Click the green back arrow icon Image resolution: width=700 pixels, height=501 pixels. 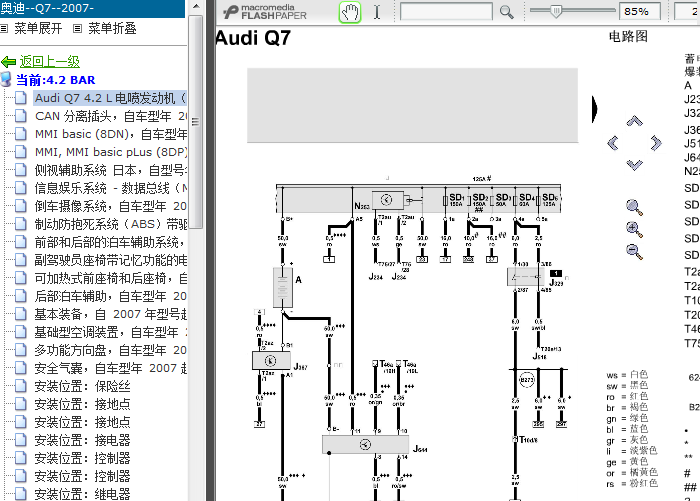(x=8, y=62)
